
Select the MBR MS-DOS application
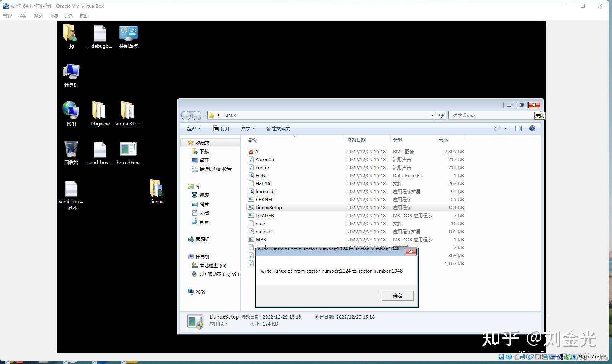[356, 239]
